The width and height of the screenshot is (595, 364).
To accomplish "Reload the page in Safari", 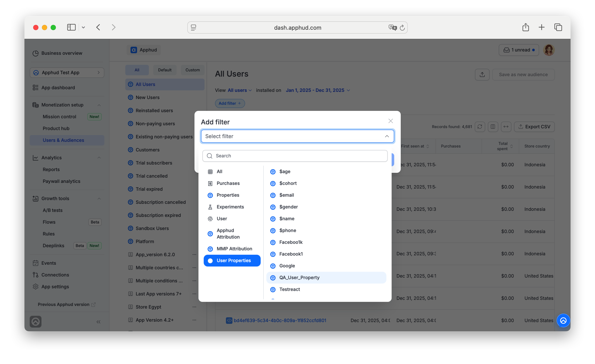I will (x=402, y=28).
